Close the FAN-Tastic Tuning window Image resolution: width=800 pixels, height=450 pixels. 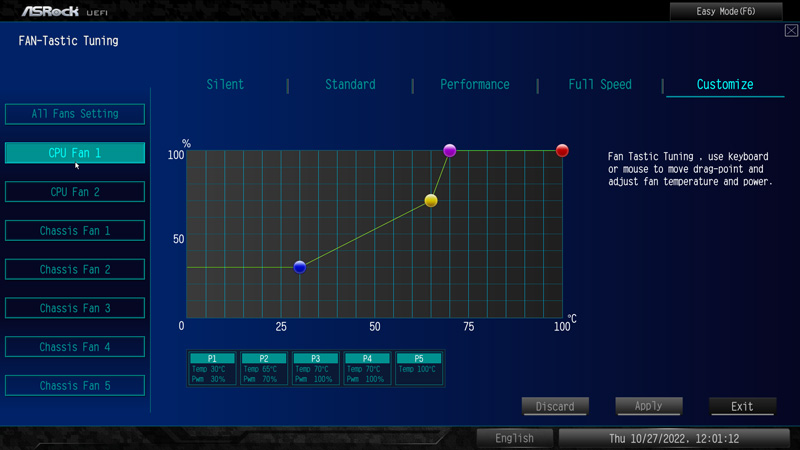791,31
